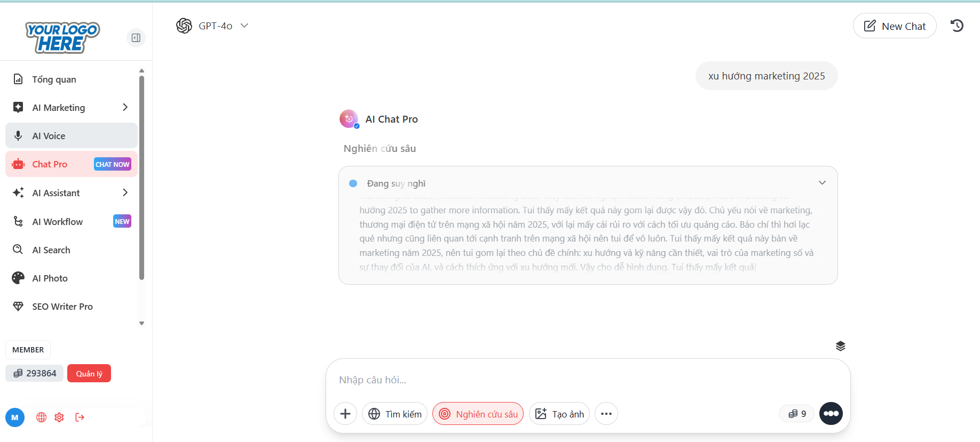This screenshot has width=980, height=442.
Task: Click the globe language icon
Action: (x=41, y=417)
